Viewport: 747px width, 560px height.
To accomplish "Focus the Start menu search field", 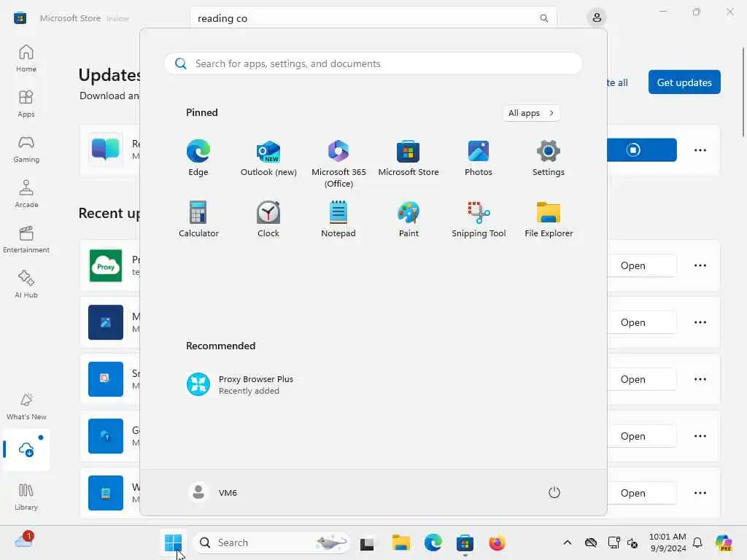I will click(x=373, y=64).
